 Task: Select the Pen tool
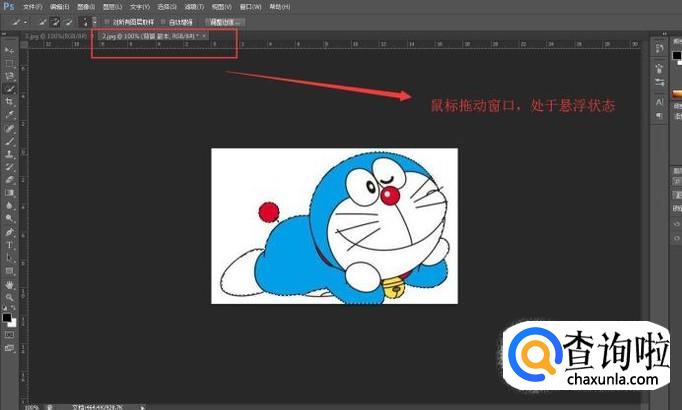9,232
